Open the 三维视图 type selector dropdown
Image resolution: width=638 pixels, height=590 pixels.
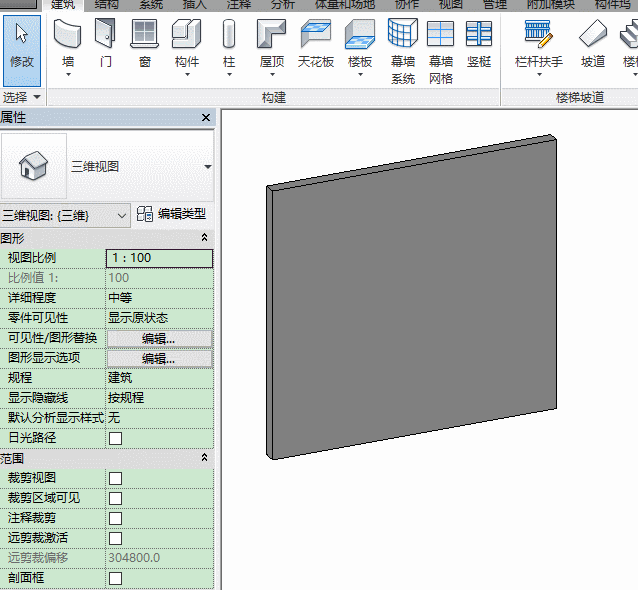click(208, 167)
